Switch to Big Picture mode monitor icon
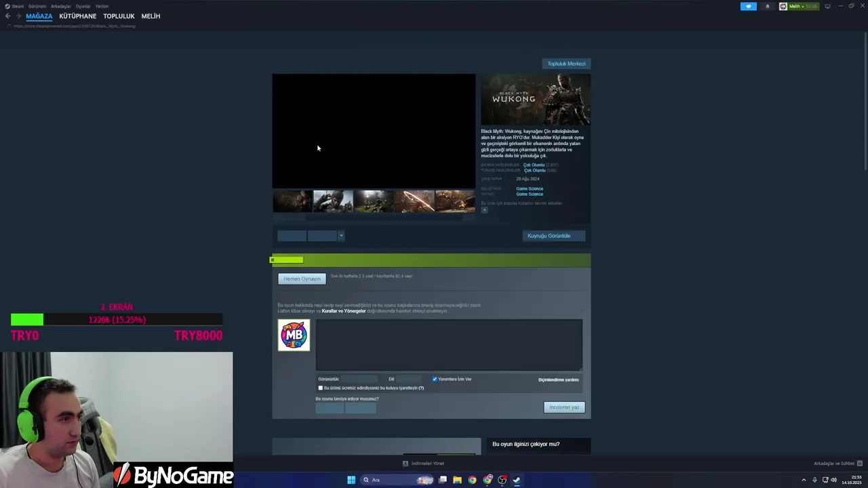Screen dimensions: 868x488 pos(827,6)
